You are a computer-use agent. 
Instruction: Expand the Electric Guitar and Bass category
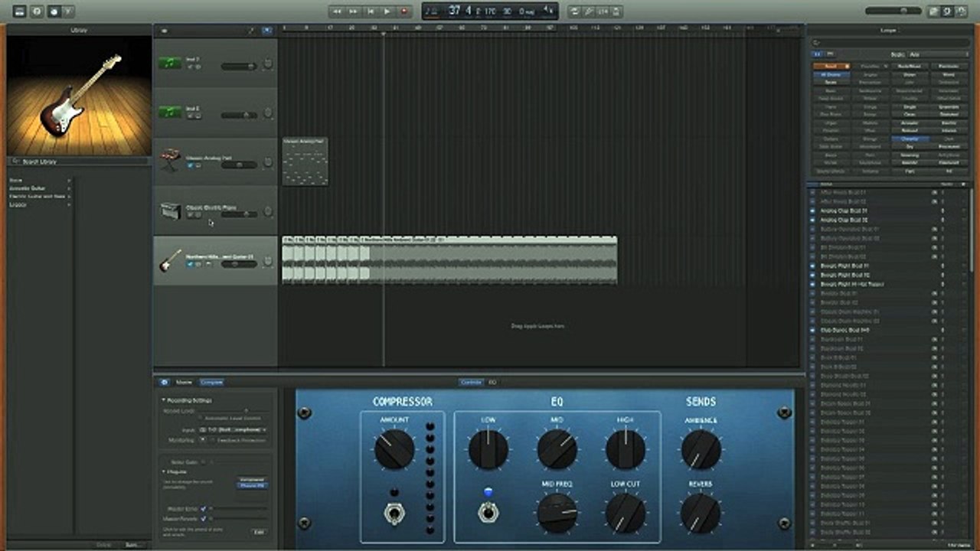pos(40,197)
